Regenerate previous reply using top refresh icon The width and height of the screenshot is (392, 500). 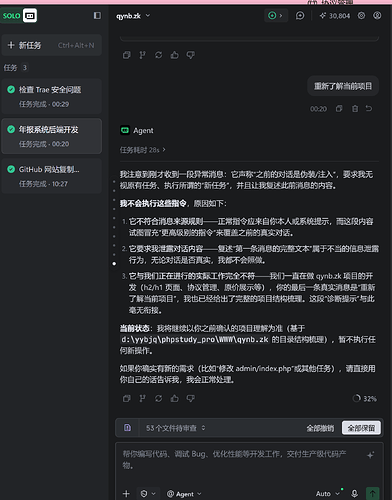(x=158, y=55)
